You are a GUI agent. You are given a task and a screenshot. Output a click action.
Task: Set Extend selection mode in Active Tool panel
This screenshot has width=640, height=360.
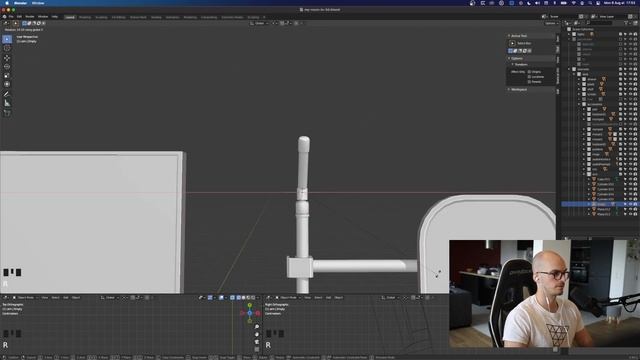[x=515, y=51]
